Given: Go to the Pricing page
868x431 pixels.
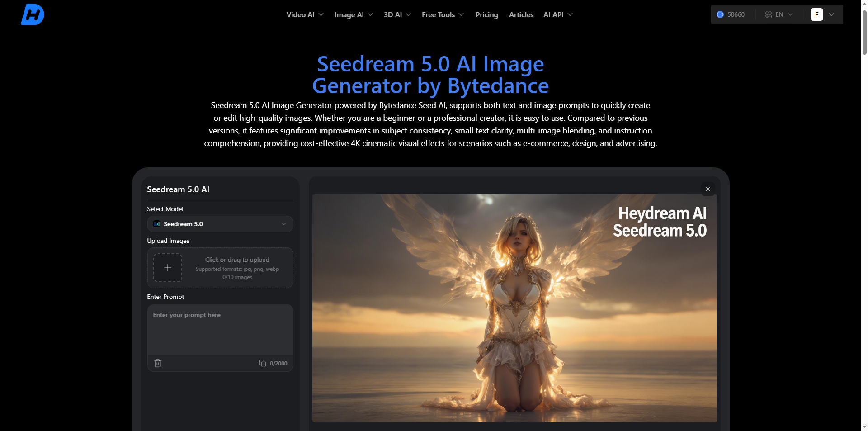Looking at the screenshot, I should [486, 14].
